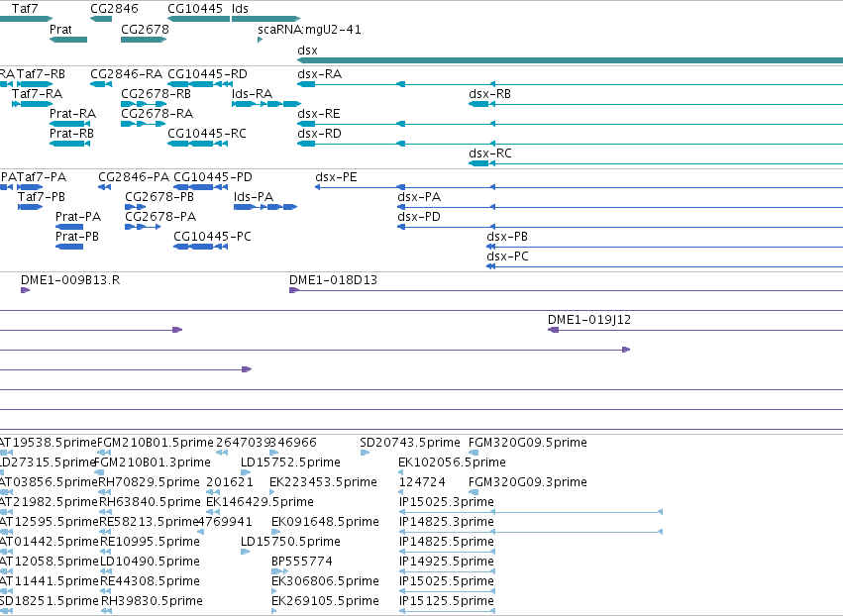Image resolution: width=843 pixels, height=616 pixels.
Task: Select the FGM320G09.3prime EST label
Action: pyautogui.click(x=528, y=482)
